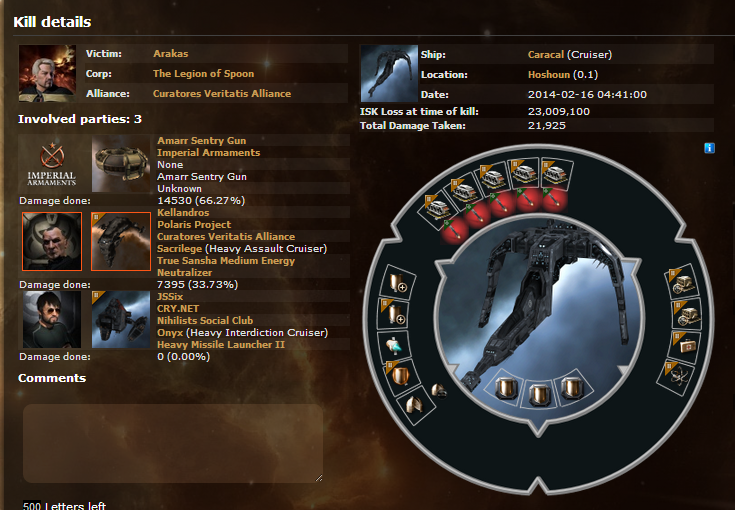Image resolution: width=735 pixels, height=510 pixels.
Task: Open the Nihilists Social Club alliance link
Action: tap(205, 320)
